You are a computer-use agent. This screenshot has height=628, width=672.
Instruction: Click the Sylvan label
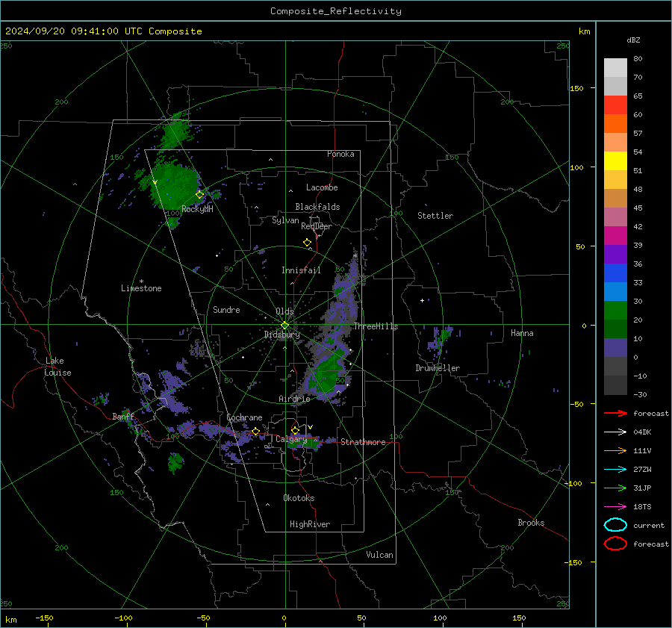[x=285, y=220]
